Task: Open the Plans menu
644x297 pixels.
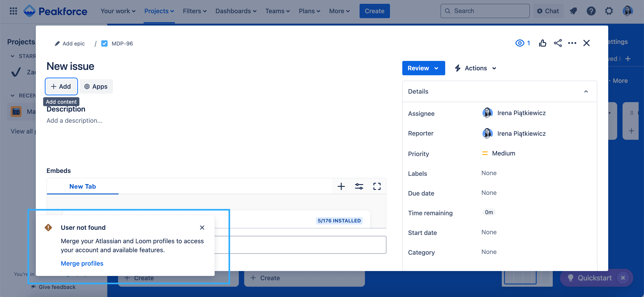Action: pos(309,11)
